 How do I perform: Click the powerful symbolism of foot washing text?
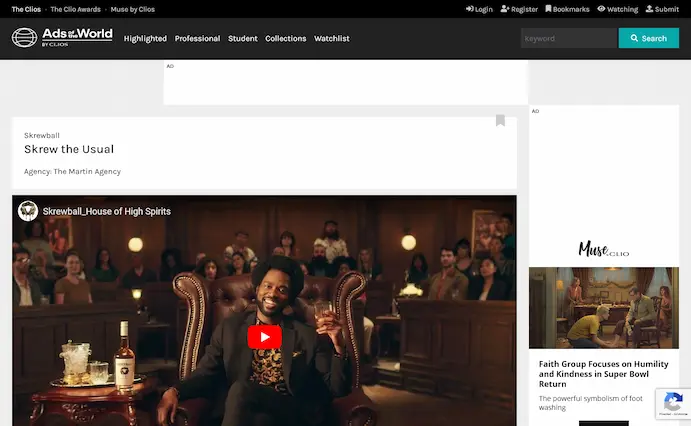(x=591, y=403)
